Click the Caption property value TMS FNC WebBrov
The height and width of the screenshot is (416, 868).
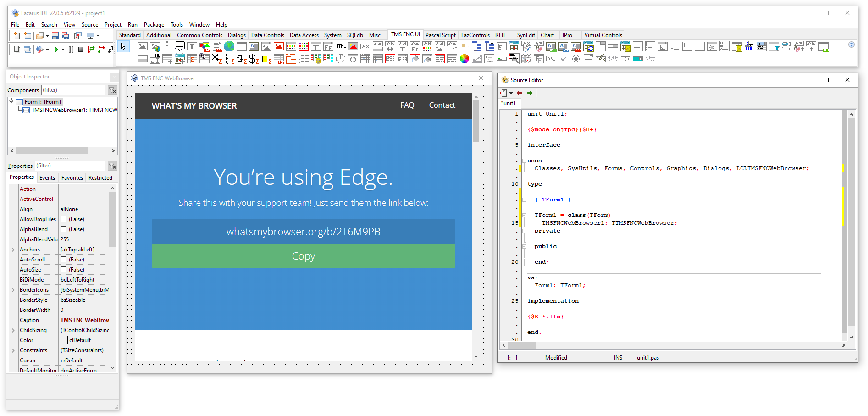pyautogui.click(x=84, y=320)
